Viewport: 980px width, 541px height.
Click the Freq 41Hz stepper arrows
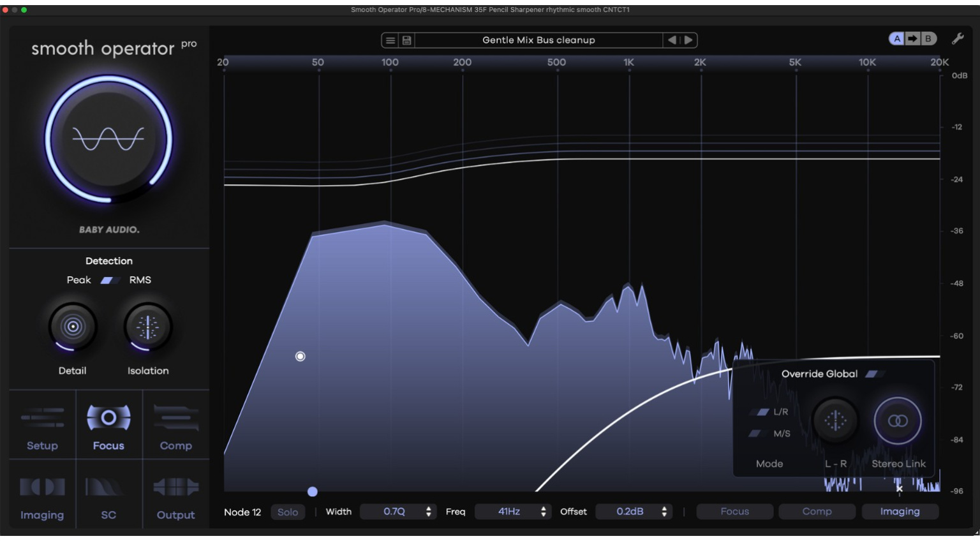click(x=543, y=512)
